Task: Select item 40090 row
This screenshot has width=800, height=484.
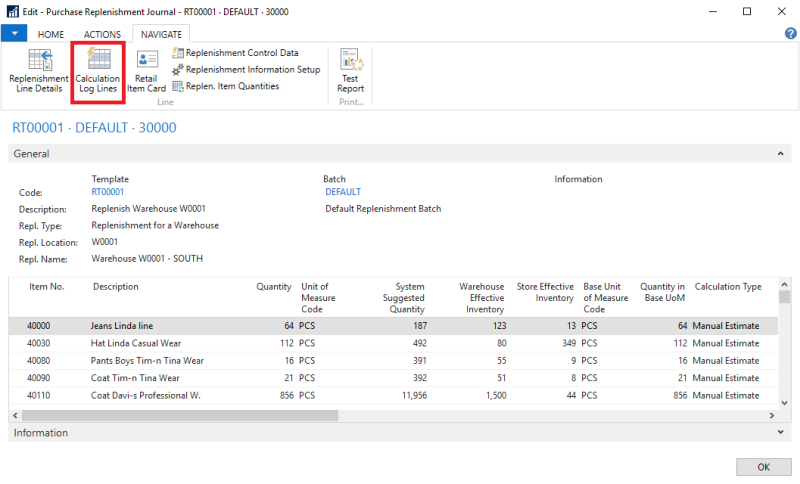Action: 393,378
